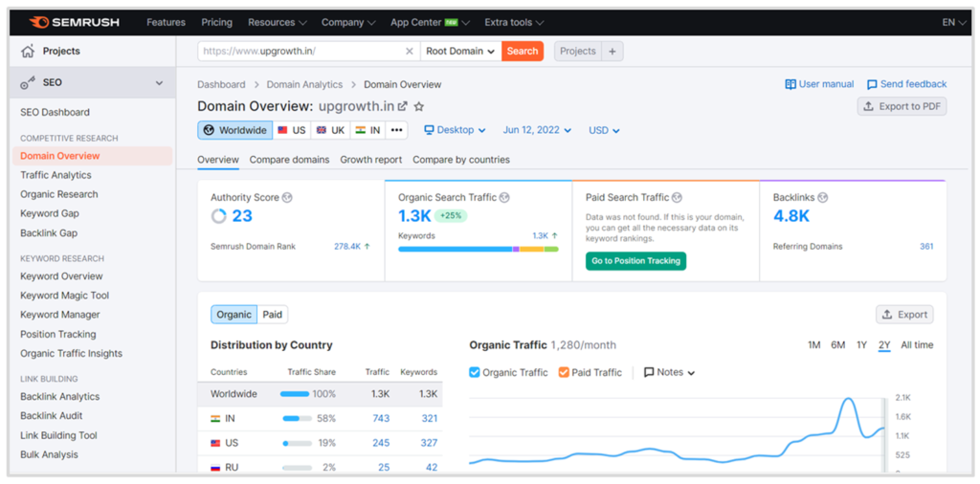Click the orange Search button
The width and height of the screenshot is (980, 484).
click(523, 52)
